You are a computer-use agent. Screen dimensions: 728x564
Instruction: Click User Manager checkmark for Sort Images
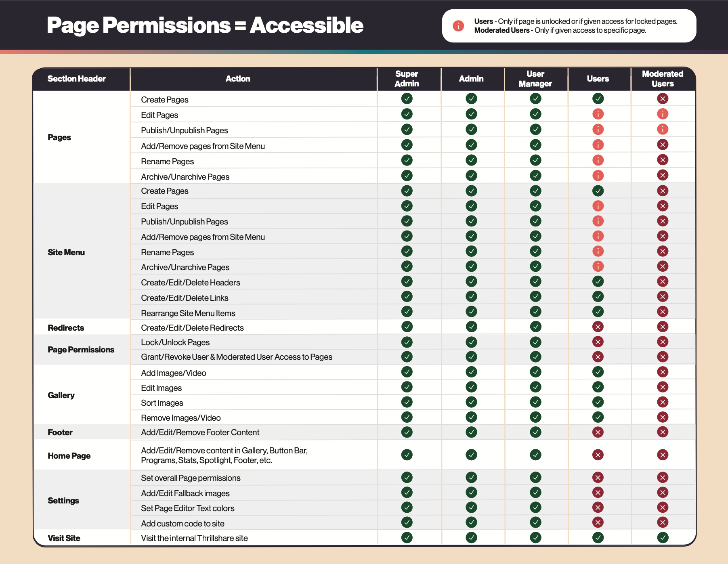tap(535, 402)
